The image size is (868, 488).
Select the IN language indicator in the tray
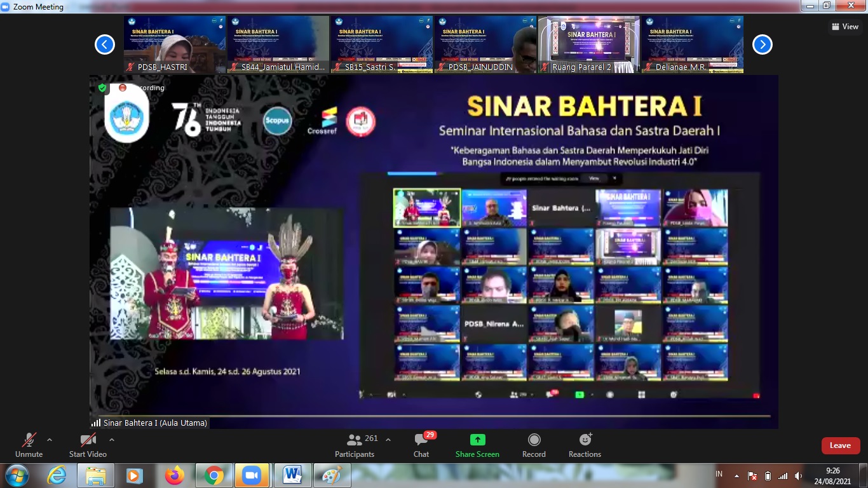click(x=720, y=475)
